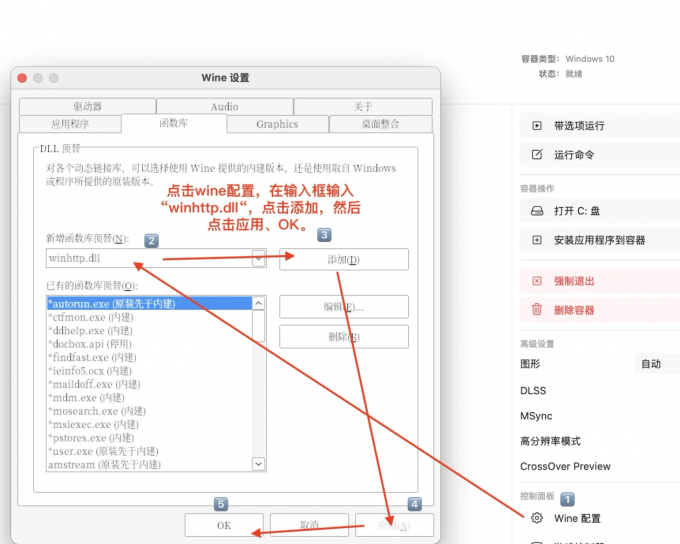Switch to the 应用程序 tab
This screenshot has height=544, width=680.
pos(70,124)
